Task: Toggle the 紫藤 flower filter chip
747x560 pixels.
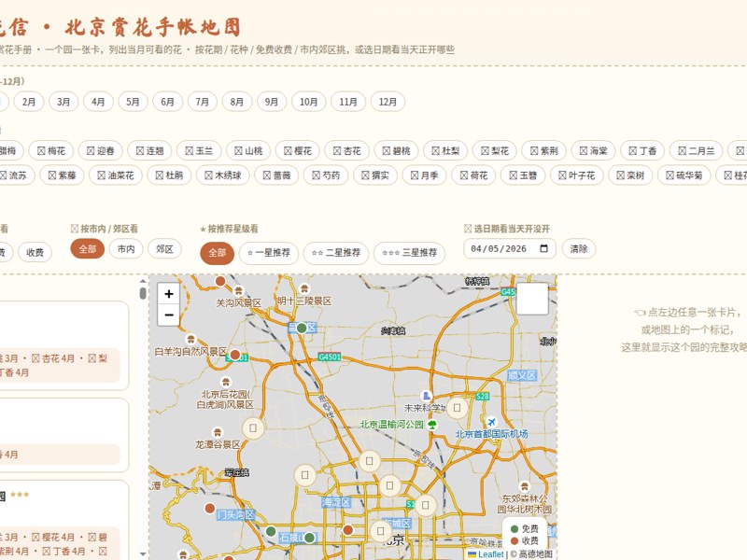Action: (x=62, y=175)
